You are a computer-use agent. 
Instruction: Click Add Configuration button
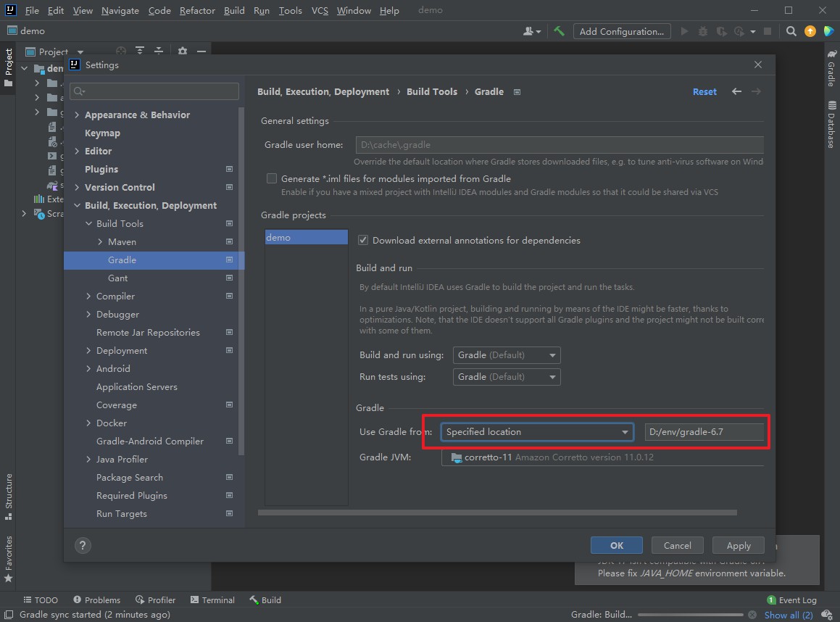coord(621,31)
